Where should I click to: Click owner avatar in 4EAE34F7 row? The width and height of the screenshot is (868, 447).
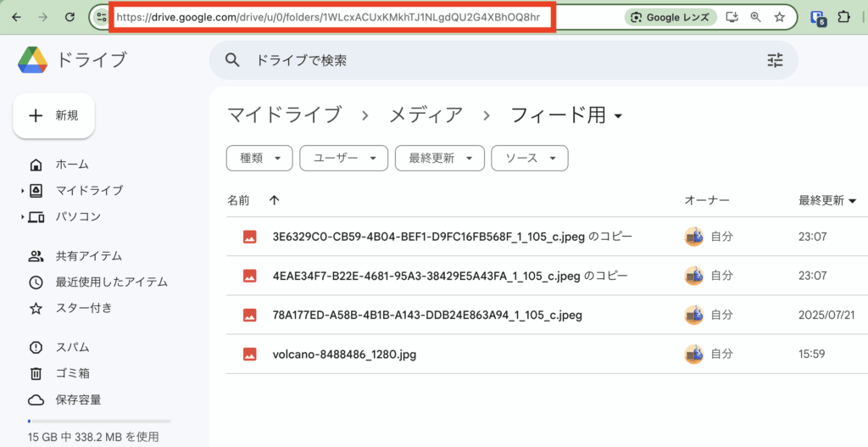click(x=693, y=276)
